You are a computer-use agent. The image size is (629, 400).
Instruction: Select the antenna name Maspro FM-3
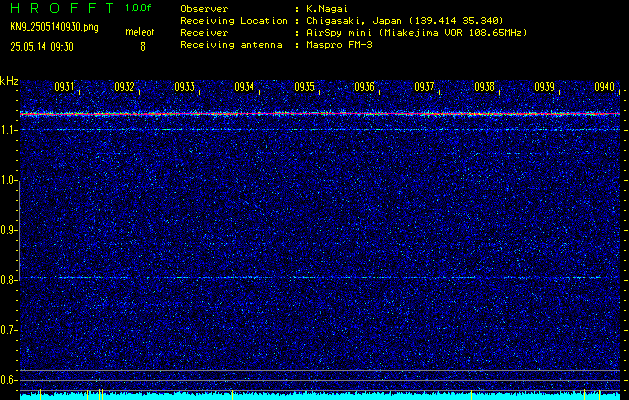tap(339, 45)
